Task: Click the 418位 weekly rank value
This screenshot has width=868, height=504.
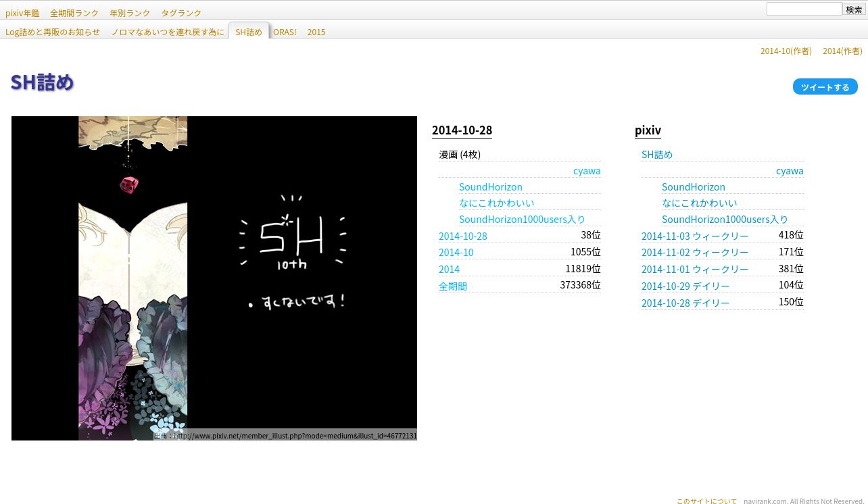Action: click(791, 235)
